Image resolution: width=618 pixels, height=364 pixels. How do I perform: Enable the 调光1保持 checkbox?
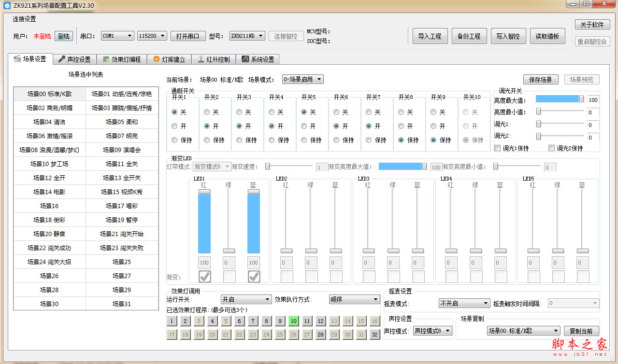pos(498,148)
